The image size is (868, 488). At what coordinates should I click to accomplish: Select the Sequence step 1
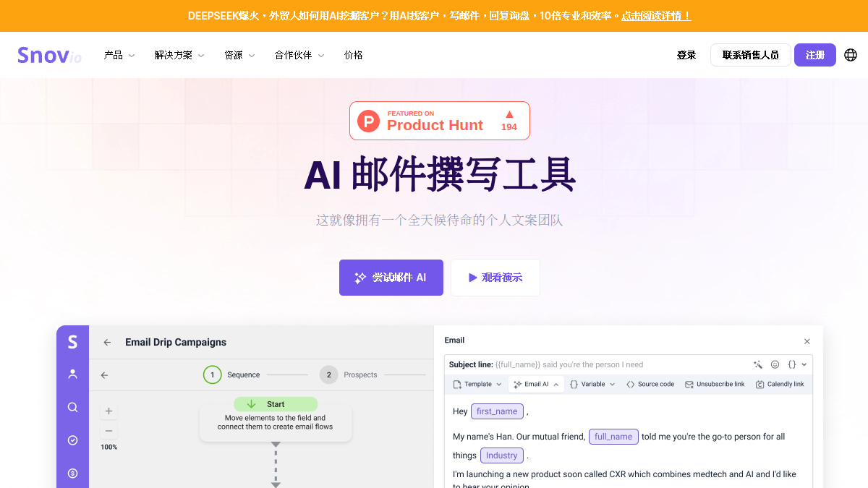coord(231,375)
